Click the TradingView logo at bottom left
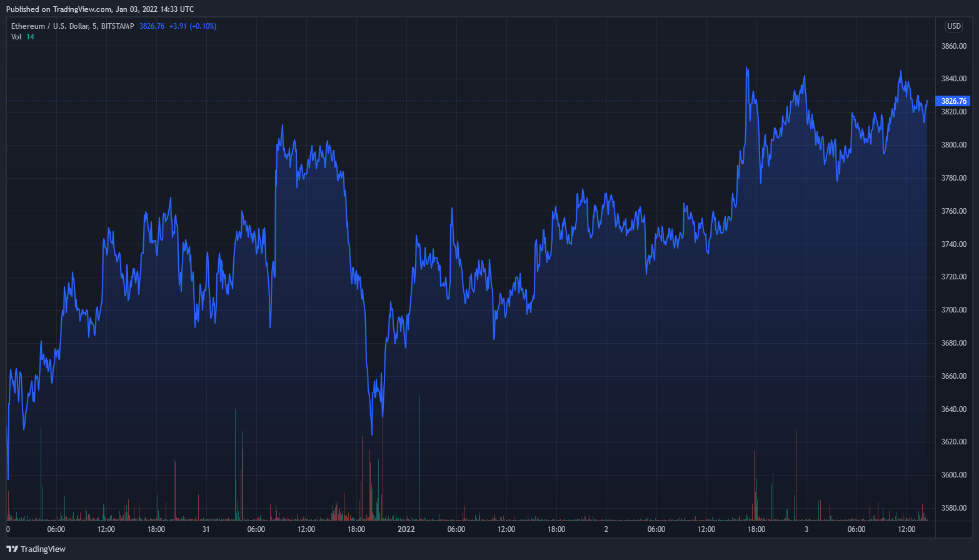This screenshot has width=979, height=560. click(x=12, y=549)
